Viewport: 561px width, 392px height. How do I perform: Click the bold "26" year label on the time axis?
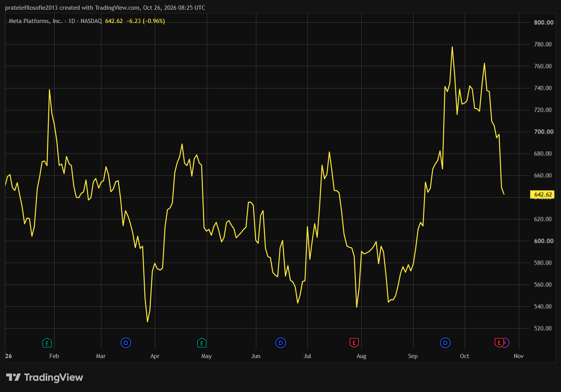[9, 356]
